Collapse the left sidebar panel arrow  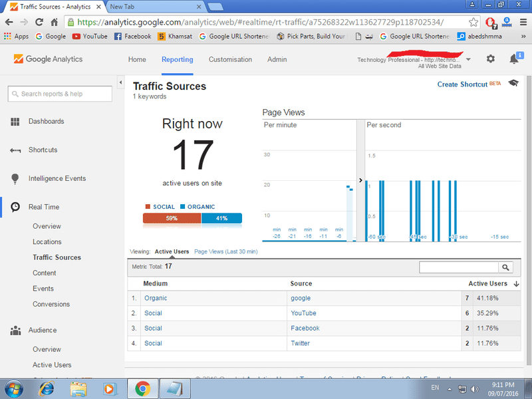click(x=120, y=82)
